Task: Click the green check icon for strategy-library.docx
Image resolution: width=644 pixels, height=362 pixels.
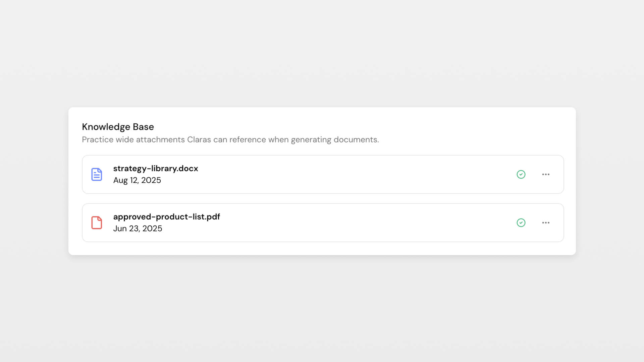Action: [521, 174]
